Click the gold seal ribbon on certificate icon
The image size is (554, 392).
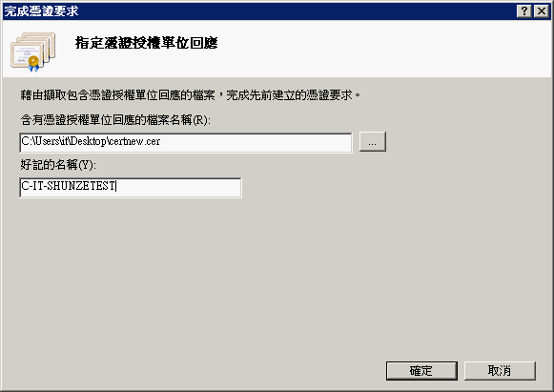point(33,64)
